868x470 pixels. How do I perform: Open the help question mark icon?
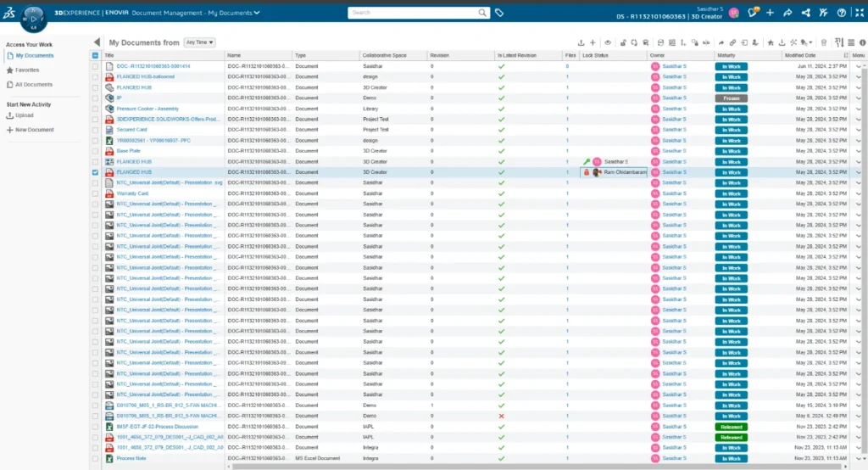(x=842, y=13)
